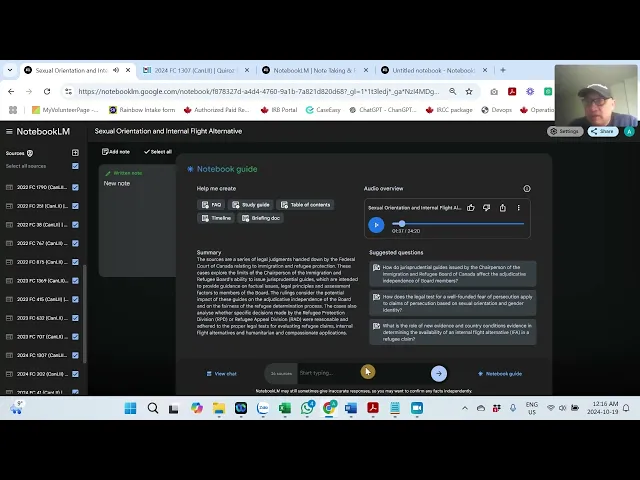Give the audio overview a thumbs up
The width and height of the screenshot is (640, 480).
tap(471, 208)
